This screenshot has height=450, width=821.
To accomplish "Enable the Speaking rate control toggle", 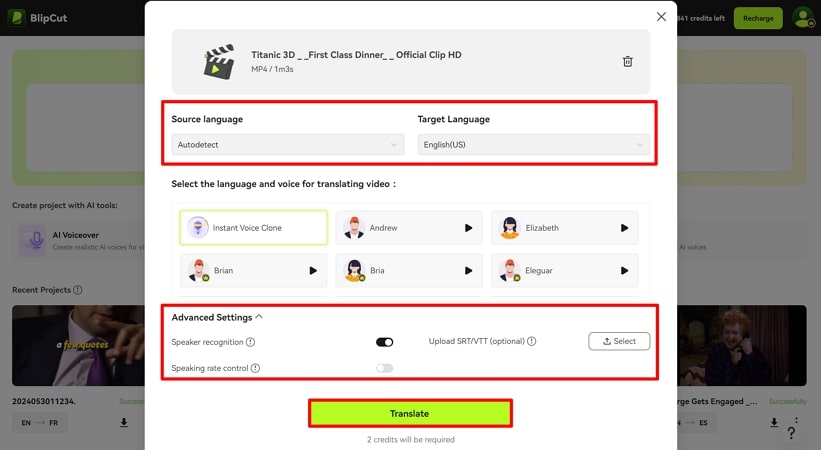I will point(384,368).
